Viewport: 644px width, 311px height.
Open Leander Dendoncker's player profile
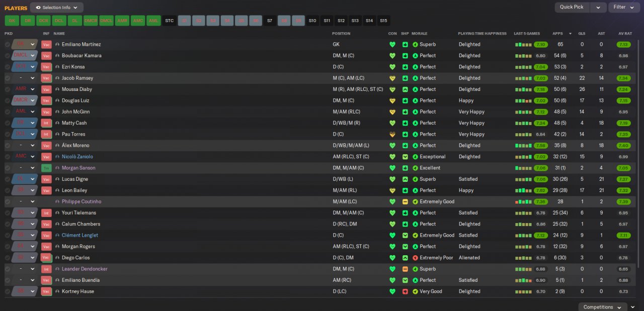pyautogui.click(x=85, y=269)
